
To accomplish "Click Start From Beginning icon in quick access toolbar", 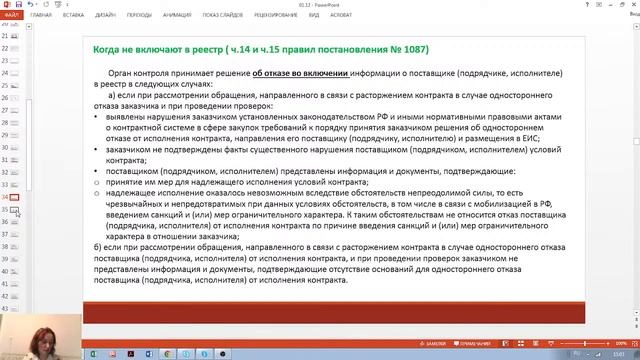I will tap(58, 4).
